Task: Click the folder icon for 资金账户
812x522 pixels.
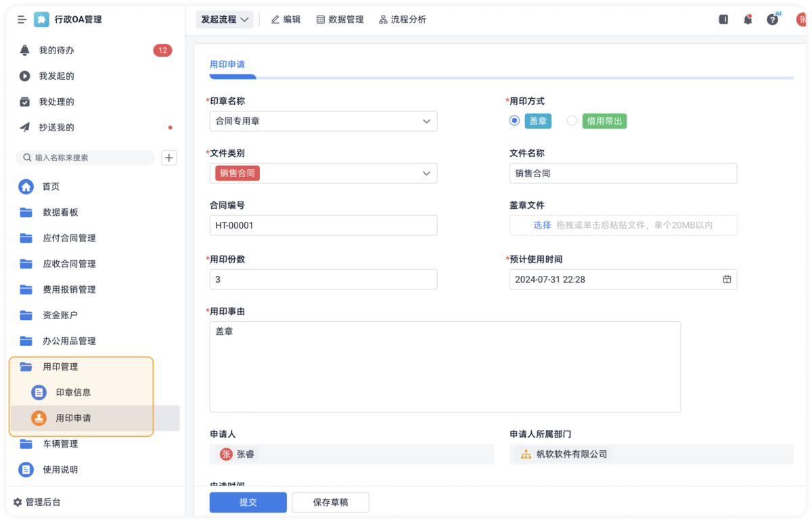Action: point(26,315)
